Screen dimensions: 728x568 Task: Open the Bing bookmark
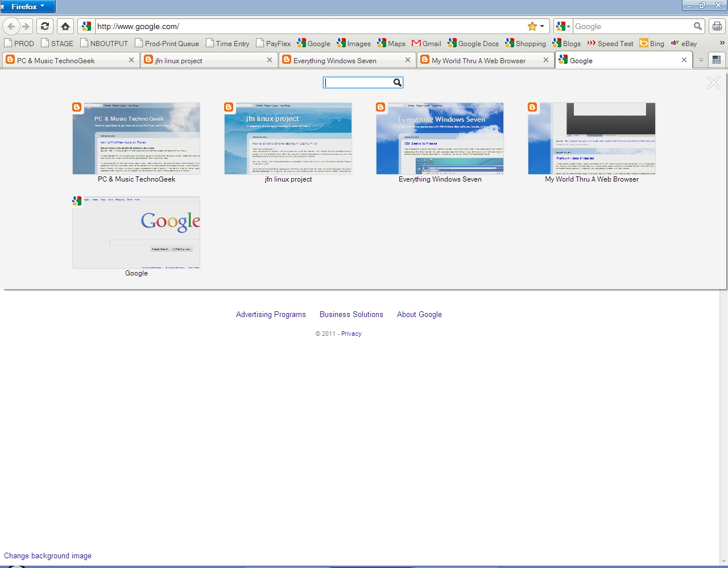coord(652,43)
